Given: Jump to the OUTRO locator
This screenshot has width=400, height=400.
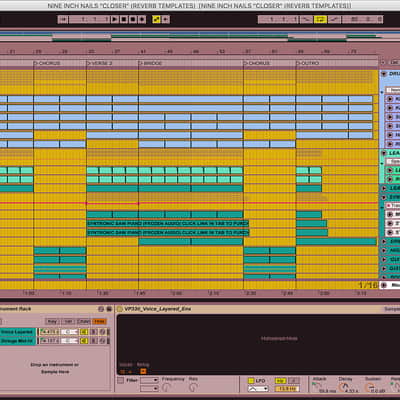Looking at the screenshot, I should tap(308, 63).
